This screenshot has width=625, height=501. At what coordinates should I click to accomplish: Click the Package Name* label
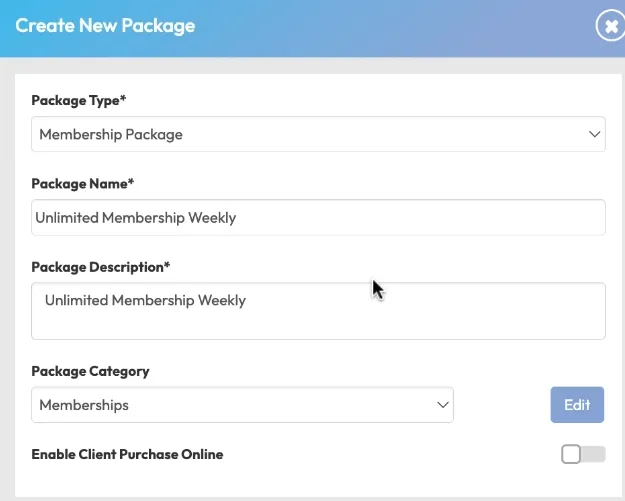82,184
